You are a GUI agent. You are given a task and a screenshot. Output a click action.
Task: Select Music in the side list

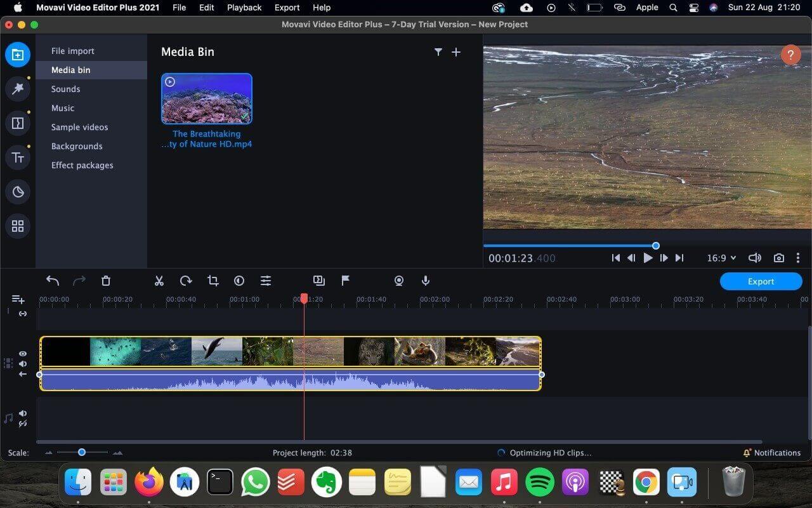[x=91, y=108]
